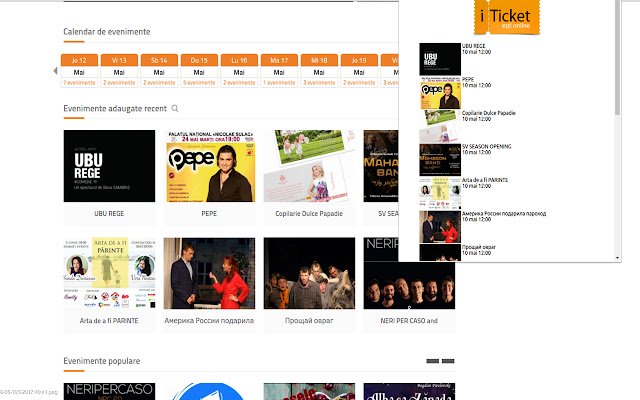Click Copilarie Dulce Papadie text in popup
640x400 pixels.
[489, 113]
